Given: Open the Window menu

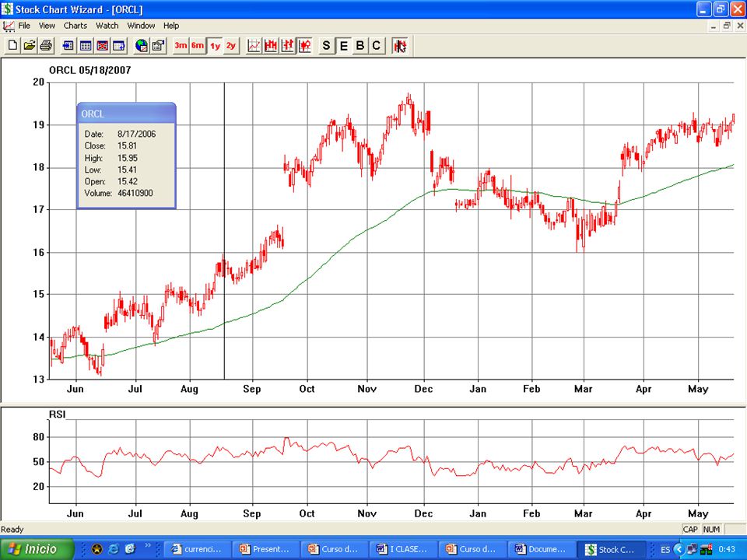Looking at the screenshot, I should 141,26.
